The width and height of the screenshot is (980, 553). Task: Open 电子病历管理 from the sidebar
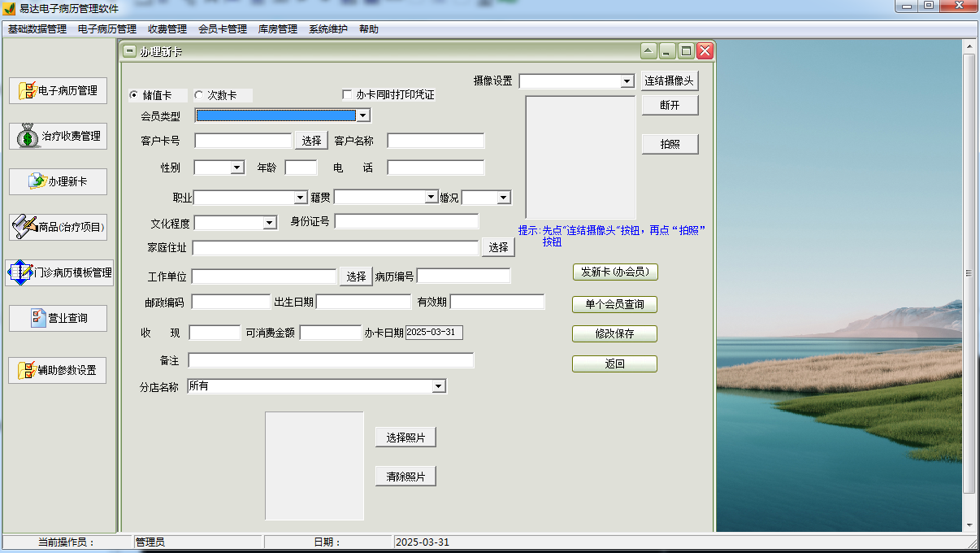tap(58, 90)
